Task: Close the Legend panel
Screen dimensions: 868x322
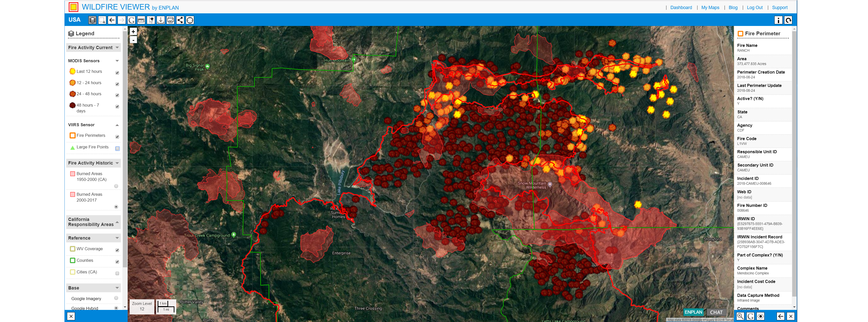Action: (x=71, y=316)
